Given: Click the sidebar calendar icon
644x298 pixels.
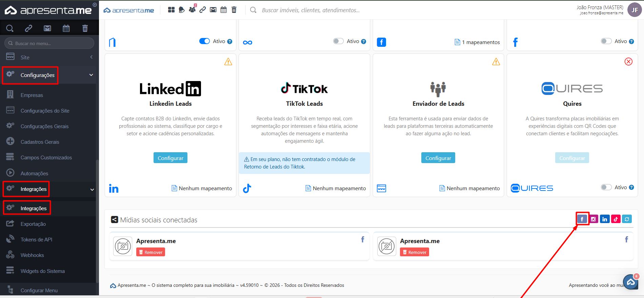Looking at the screenshot, I should [66, 28].
